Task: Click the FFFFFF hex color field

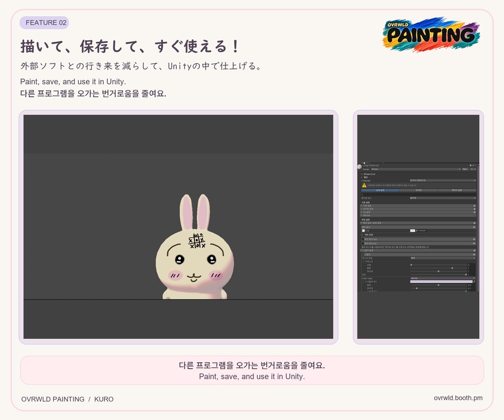Action: 423,230
